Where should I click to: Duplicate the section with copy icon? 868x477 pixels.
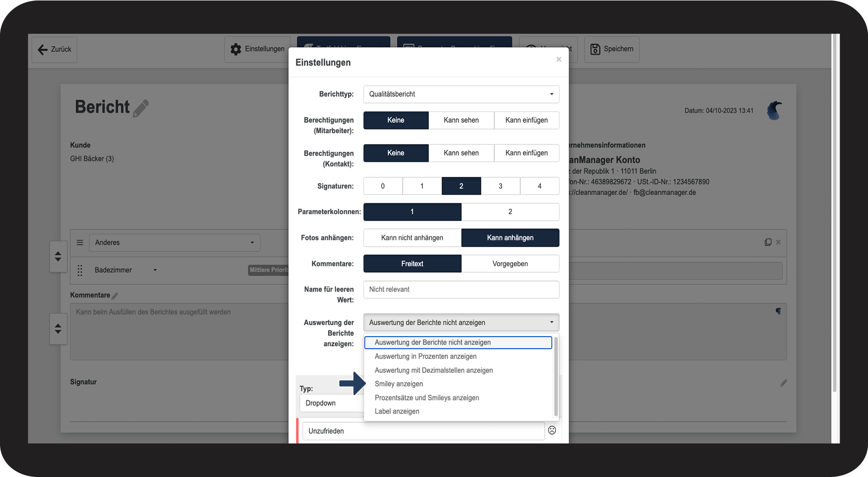(768, 242)
